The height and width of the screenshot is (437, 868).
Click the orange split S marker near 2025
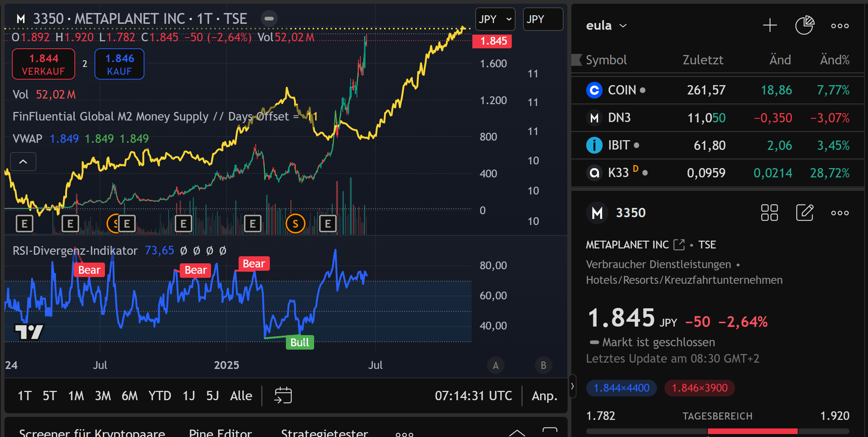(295, 224)
